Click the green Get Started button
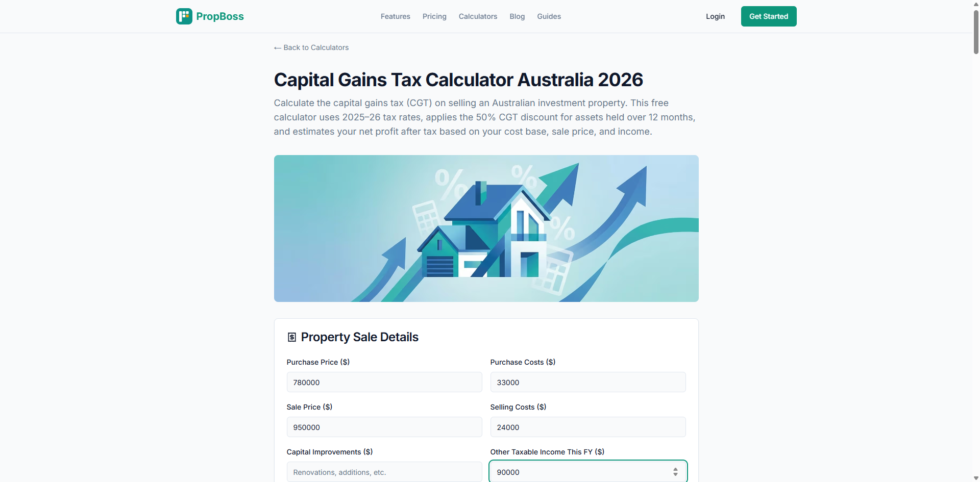This screenshot has height=482, width=980. [x=768, y=16]
